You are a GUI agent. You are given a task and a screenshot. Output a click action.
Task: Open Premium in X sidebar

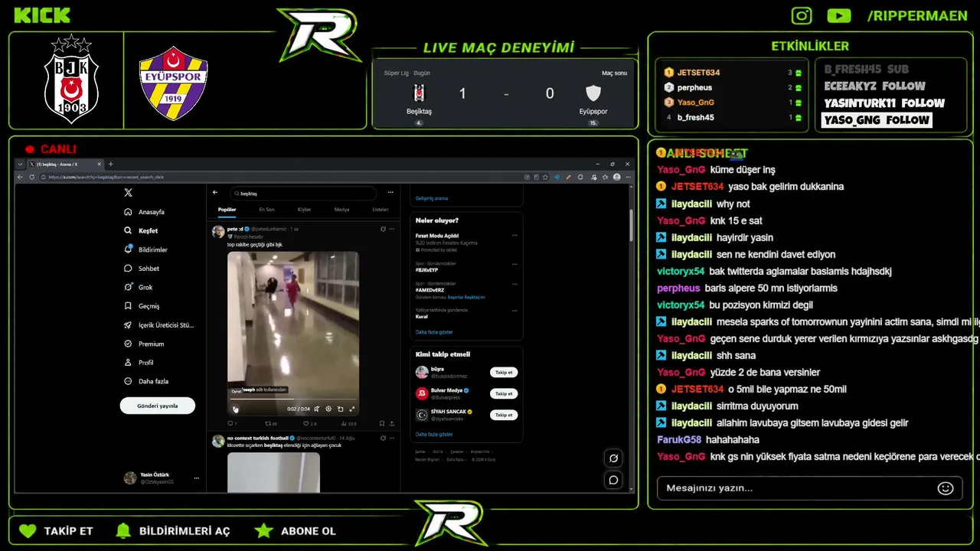pos(144,344)
